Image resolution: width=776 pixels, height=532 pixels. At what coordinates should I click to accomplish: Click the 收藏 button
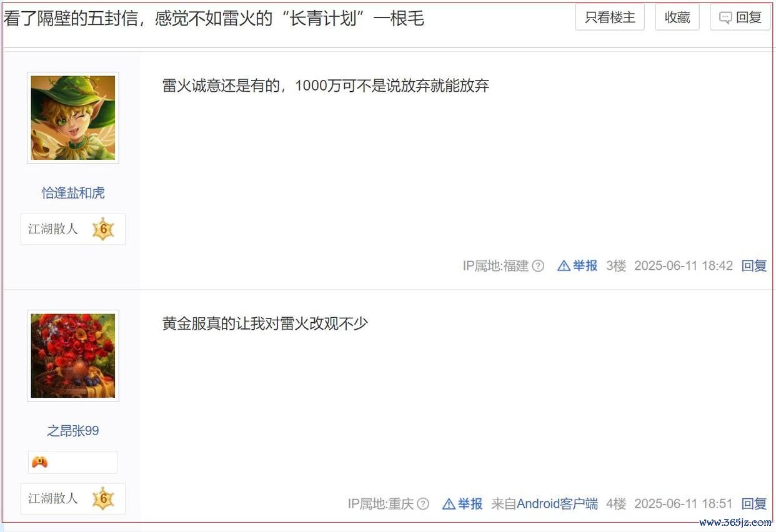click(x=677, y=17)
